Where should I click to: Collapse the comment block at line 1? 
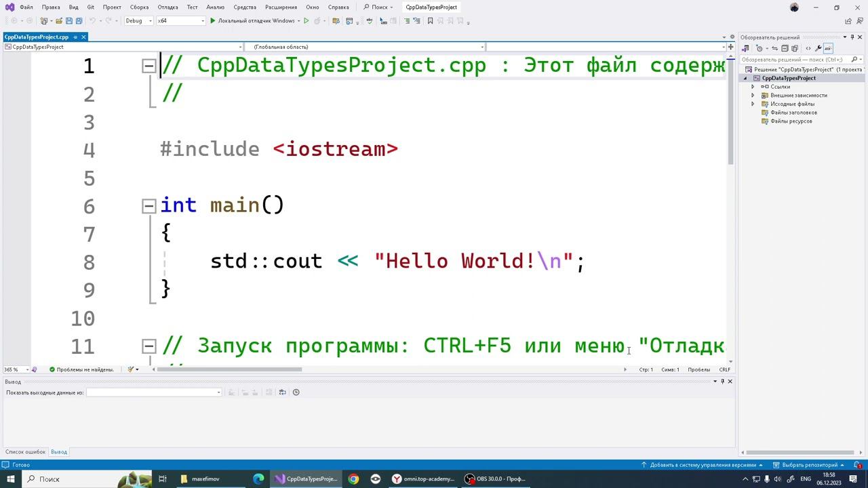(149, 66)
